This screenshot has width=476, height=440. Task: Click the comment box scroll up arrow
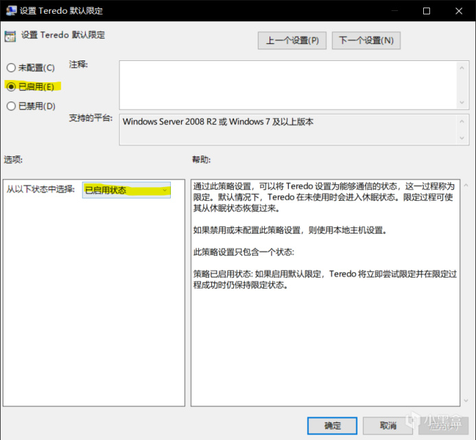462,68
